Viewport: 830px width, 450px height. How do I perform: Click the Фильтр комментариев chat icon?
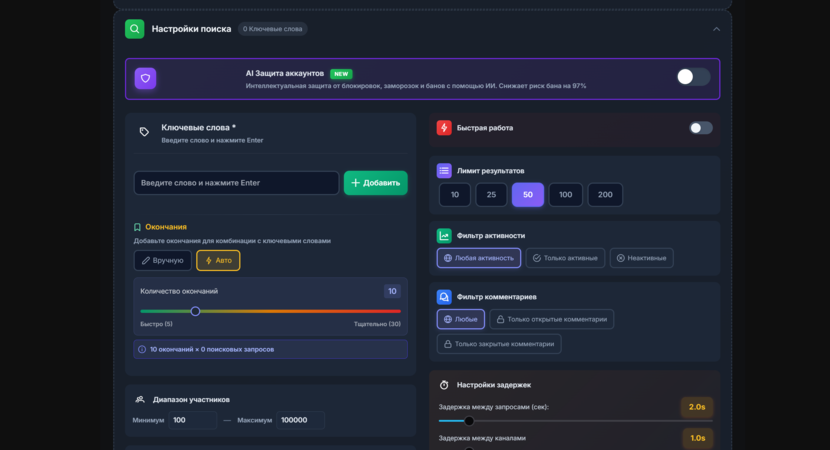pyautogui.click(x=444, y=296)
